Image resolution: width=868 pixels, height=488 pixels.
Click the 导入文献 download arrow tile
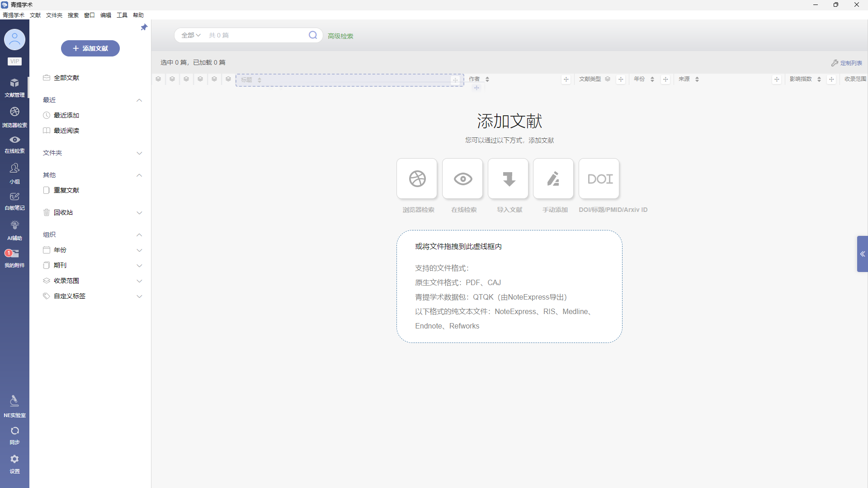tap(508, 179)
